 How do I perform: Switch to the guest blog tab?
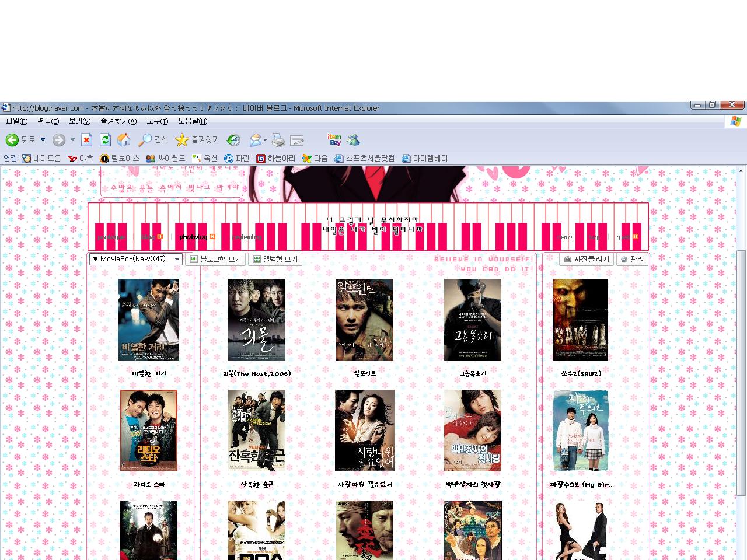(623, 237)
